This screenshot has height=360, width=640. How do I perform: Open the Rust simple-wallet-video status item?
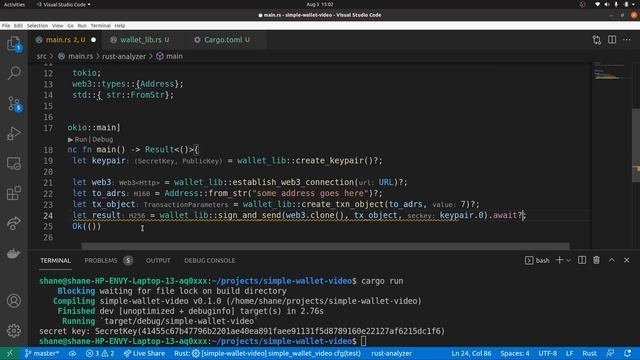[267, 353]
